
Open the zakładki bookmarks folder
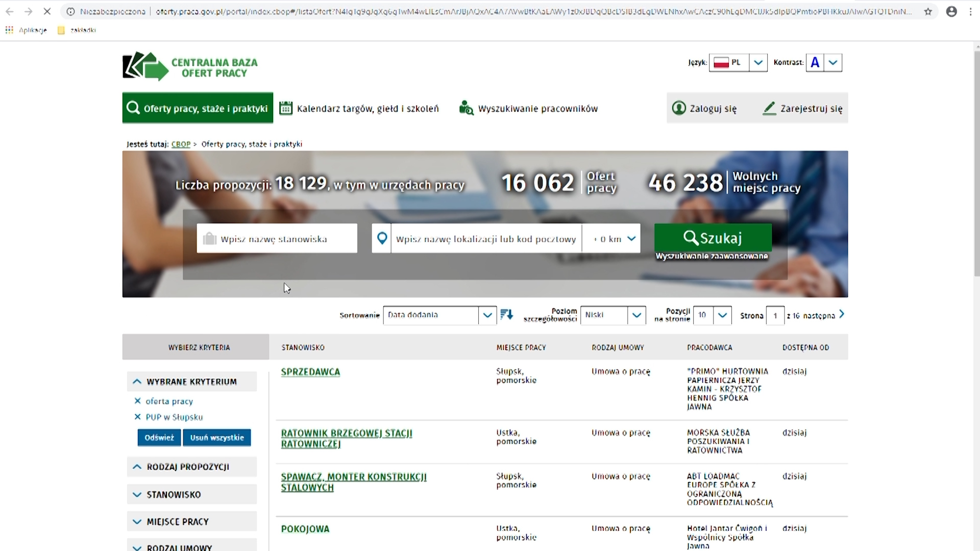pyautogui.click(x=77, y=30)
